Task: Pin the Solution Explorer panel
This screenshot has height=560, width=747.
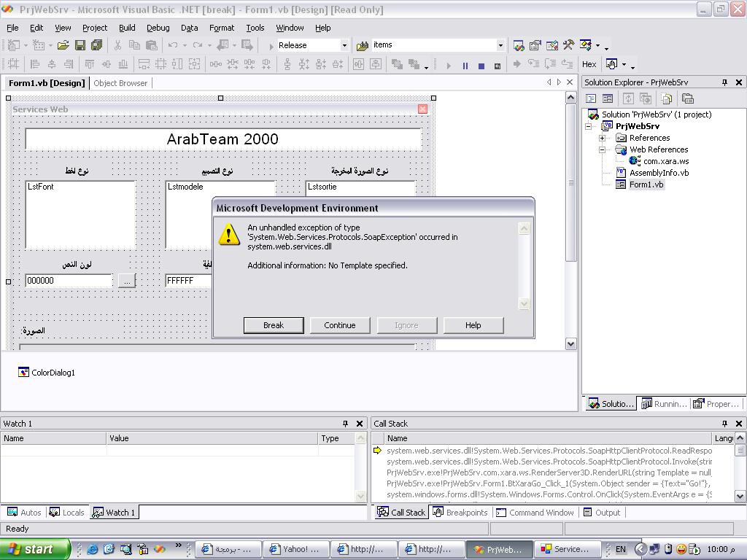Action: point(724,82)
